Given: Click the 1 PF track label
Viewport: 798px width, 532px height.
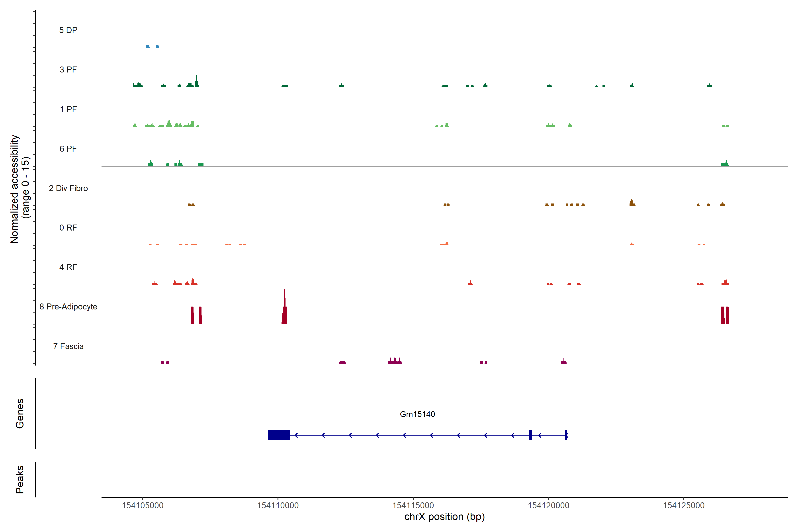Looking at the screenshot, I should point(68,109).
